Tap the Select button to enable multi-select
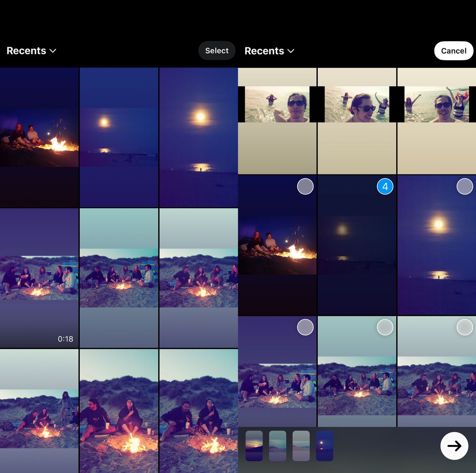 pyautogui.click(x=217, y=50)
